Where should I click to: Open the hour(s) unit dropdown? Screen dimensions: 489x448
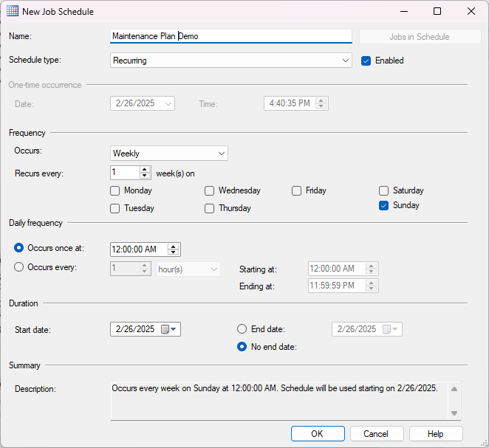pyautogui.click(x=188, y=269)
